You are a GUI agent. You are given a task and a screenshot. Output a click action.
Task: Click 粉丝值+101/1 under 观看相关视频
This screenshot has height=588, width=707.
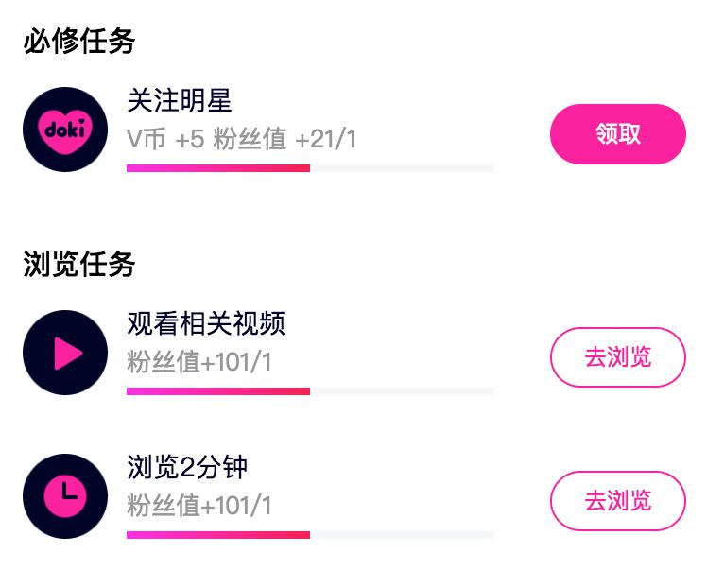[199, 362]
